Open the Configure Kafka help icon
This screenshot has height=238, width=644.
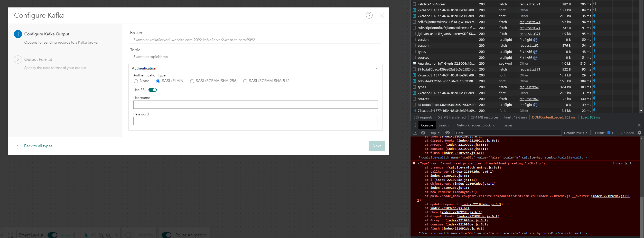(369, 15)
